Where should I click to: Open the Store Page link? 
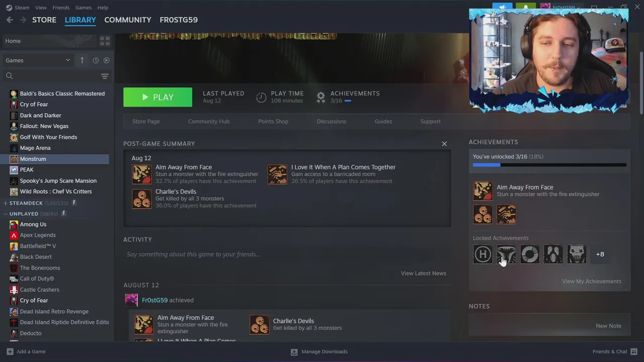(146, 121)
